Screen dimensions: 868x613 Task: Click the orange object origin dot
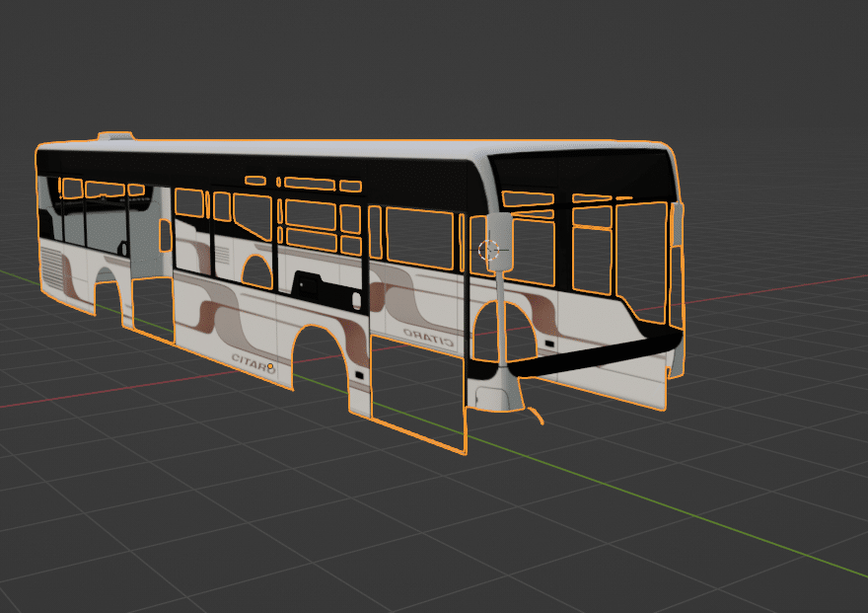[x=270, y=366]
